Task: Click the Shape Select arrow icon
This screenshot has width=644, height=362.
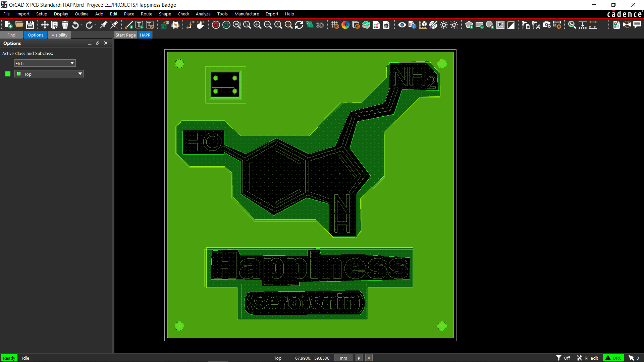Action: point(500,25)
